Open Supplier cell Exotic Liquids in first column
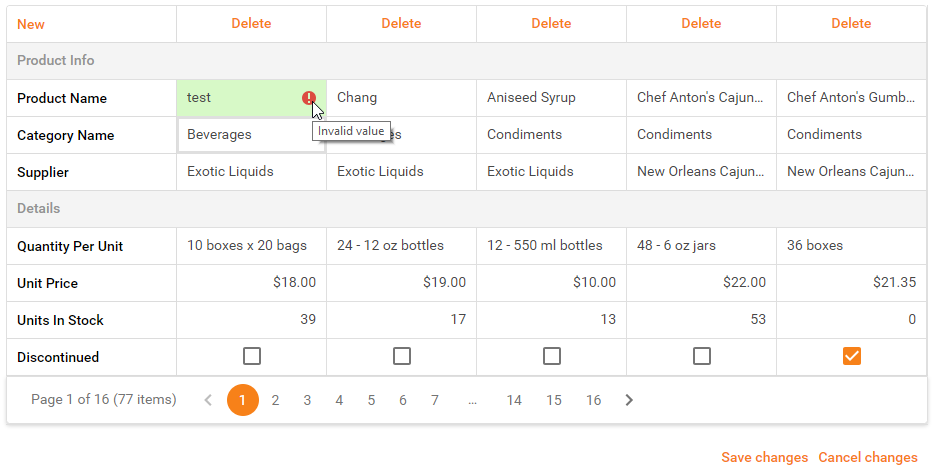Image resolution: width=935 pixels, height=467 pixels. (x=251, y=172)
